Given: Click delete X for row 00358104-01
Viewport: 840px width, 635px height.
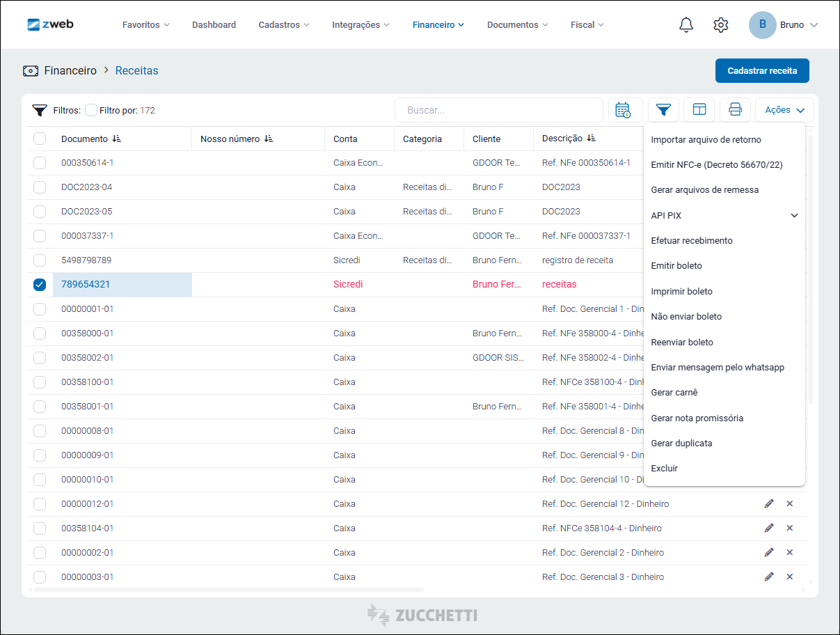Looking at the screenshot, I should (790, 528).
